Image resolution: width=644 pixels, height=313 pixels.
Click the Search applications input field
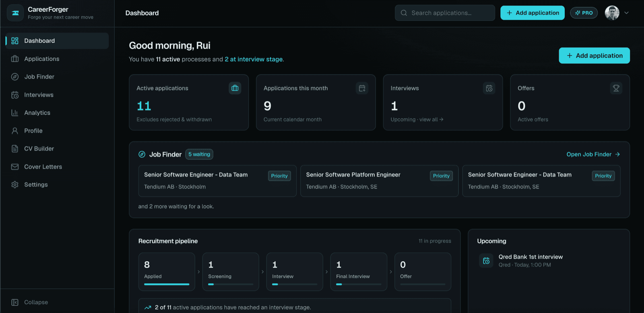445,13
